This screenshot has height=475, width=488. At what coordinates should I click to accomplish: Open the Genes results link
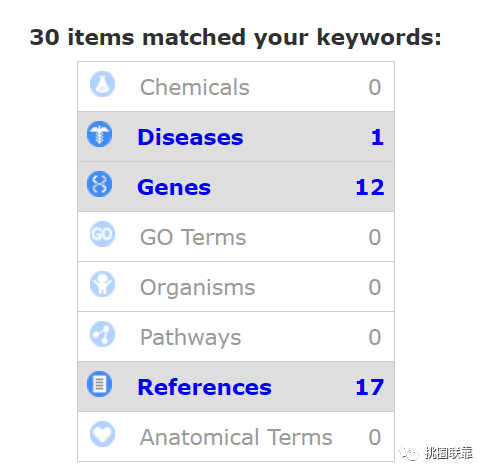coord(174,187)
